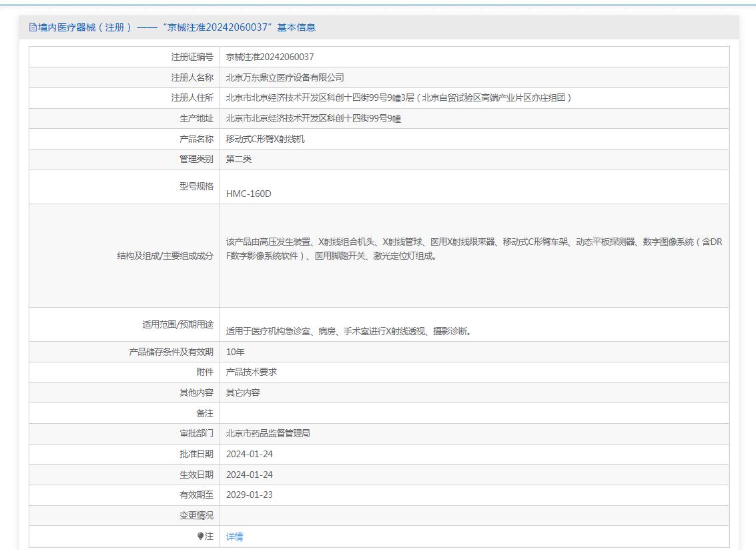
Task: Click the 型号规格 row label
Action: tap(196, 186)
